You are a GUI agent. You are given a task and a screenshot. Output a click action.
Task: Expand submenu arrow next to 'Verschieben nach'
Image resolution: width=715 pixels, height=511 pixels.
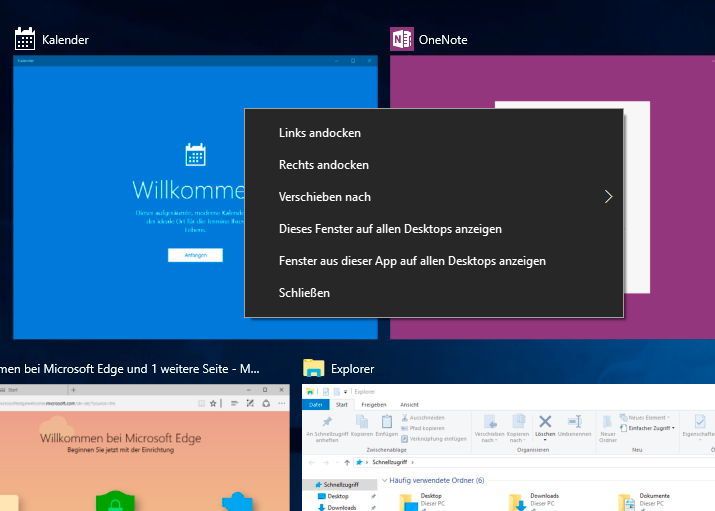(608, 197)
